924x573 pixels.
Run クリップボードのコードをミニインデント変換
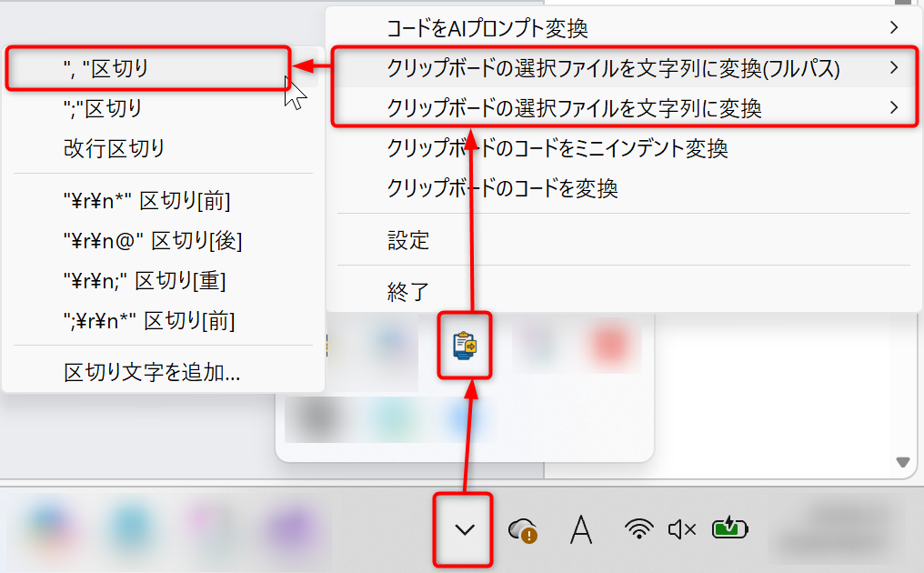(557, 148)
